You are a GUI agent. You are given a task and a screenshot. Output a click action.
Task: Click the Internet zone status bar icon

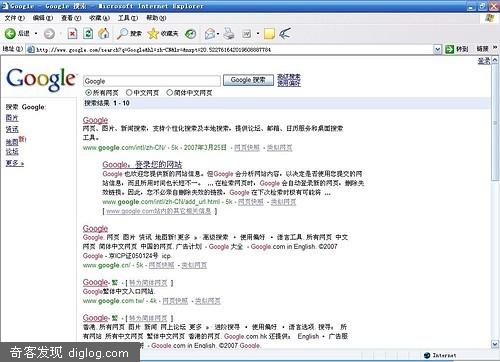(427, 355)
